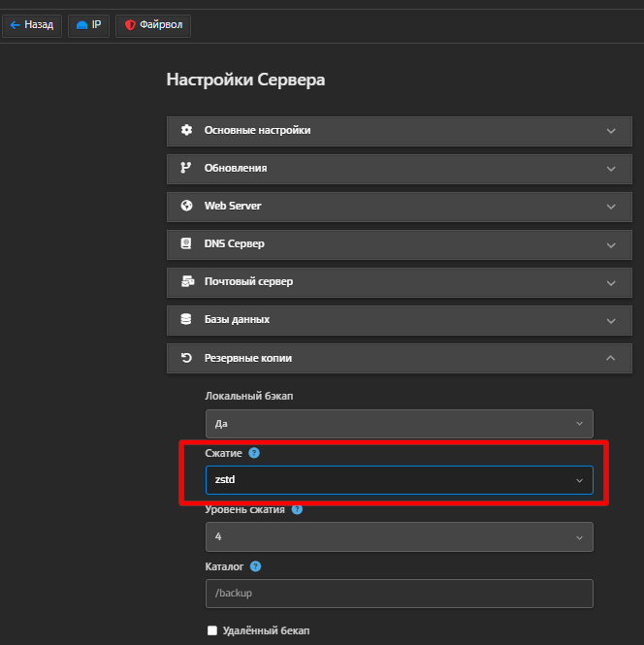644x645 pixels.
Task: Click the globe icon beside Web Server
Action: 186,206
